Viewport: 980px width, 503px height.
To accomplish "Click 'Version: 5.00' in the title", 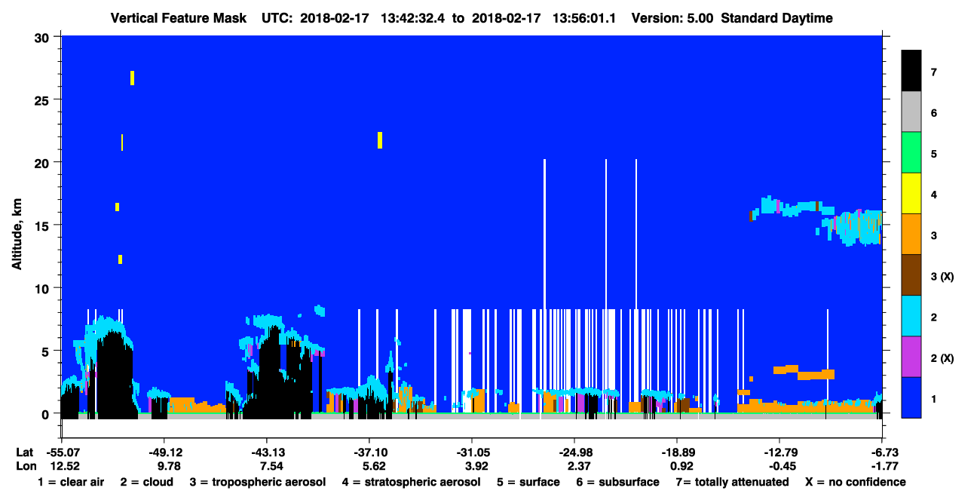I will coord(673,17).
